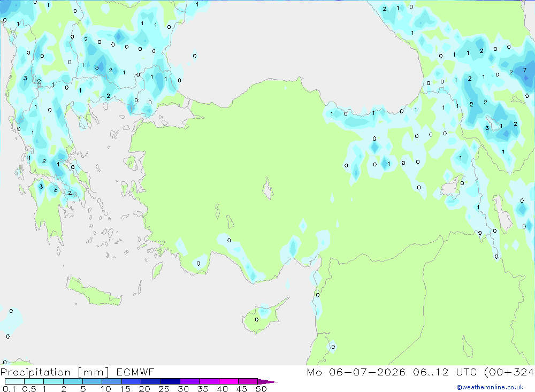Click the '50' legend scale label
535x392 pixels.
pyautogui.click(x=261, y=389)
